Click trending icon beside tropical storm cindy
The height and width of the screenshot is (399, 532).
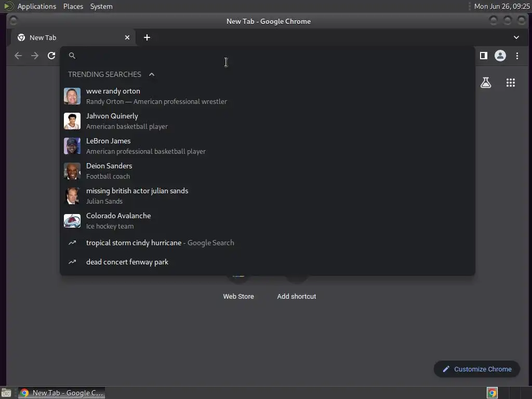tap(72, 243)
